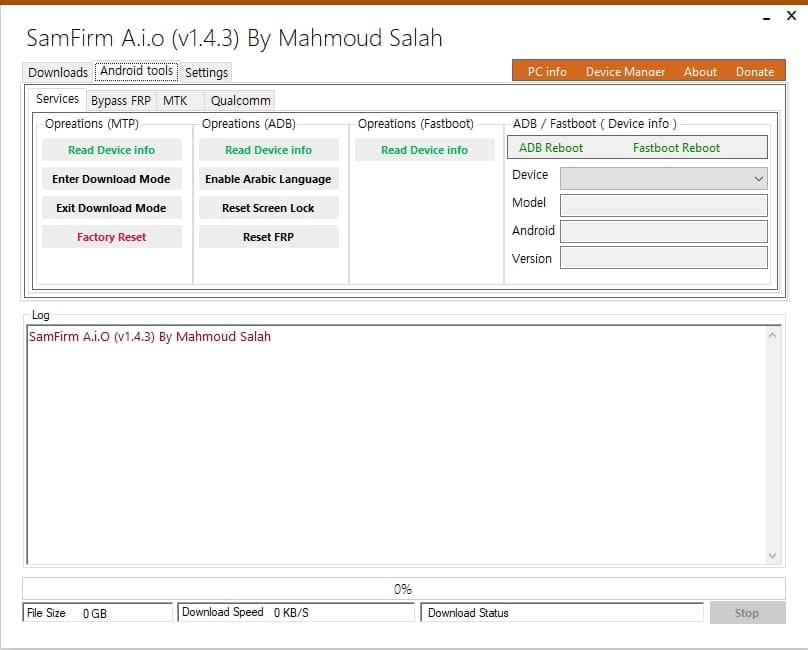Click Exit Download Mode button
The image size is (808, 650).
pyautogui.click(x=112, y=208)
